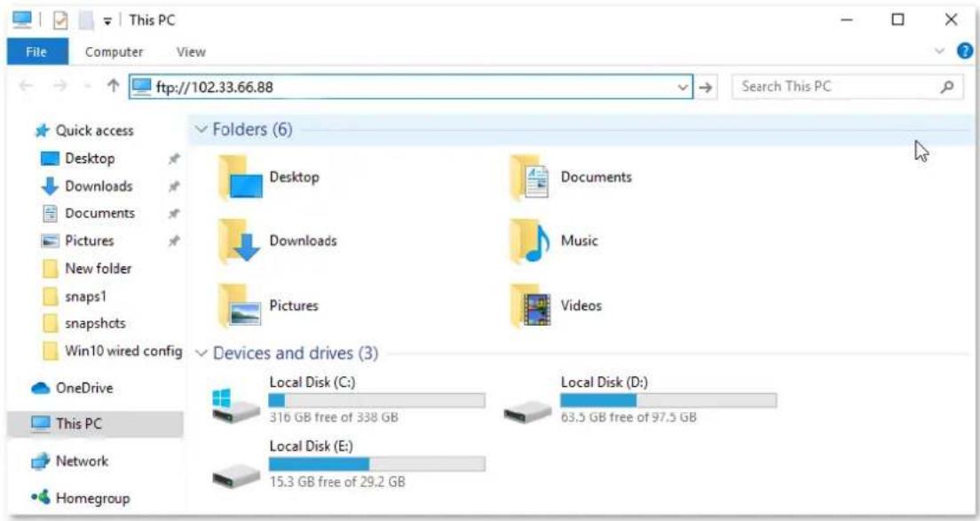This screenshot has height=521, width=980.
Task: Click the Go to arrow beside address bar
Action: click(706, 88)
